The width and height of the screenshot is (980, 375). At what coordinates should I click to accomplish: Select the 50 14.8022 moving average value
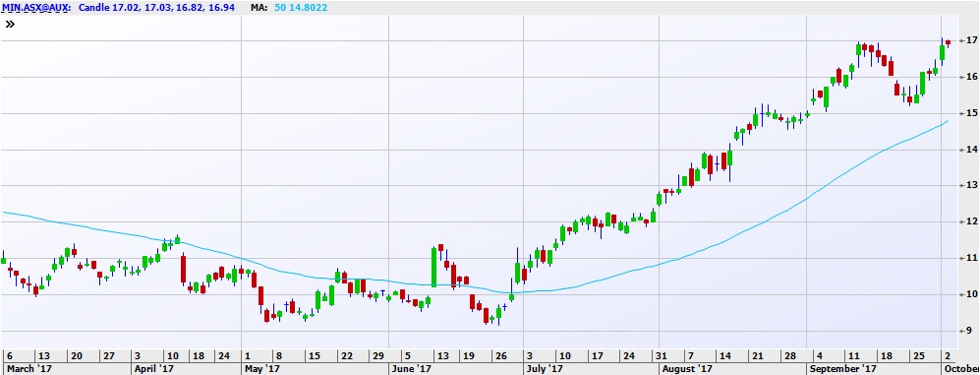(301, 8)
